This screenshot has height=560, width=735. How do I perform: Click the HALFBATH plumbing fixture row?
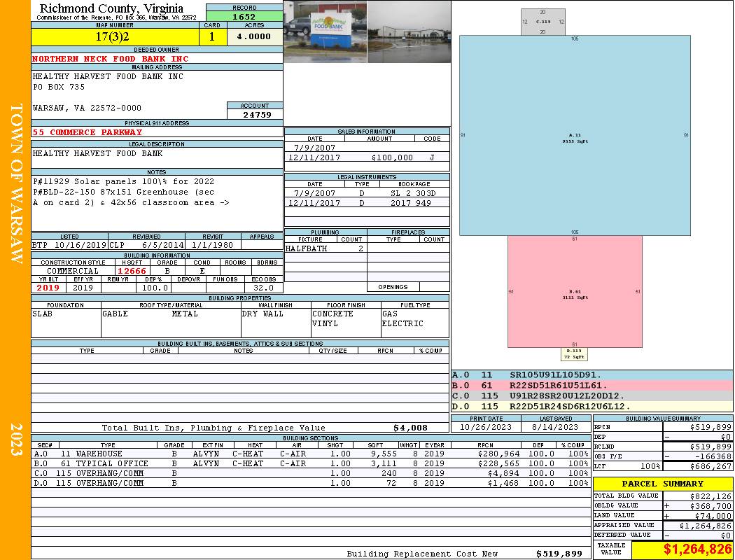click(x=325, y=248)
